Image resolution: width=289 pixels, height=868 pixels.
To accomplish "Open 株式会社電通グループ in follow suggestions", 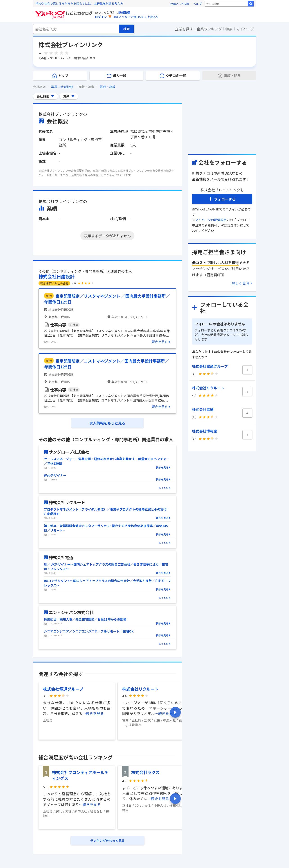I will click(x=210, y=366).
